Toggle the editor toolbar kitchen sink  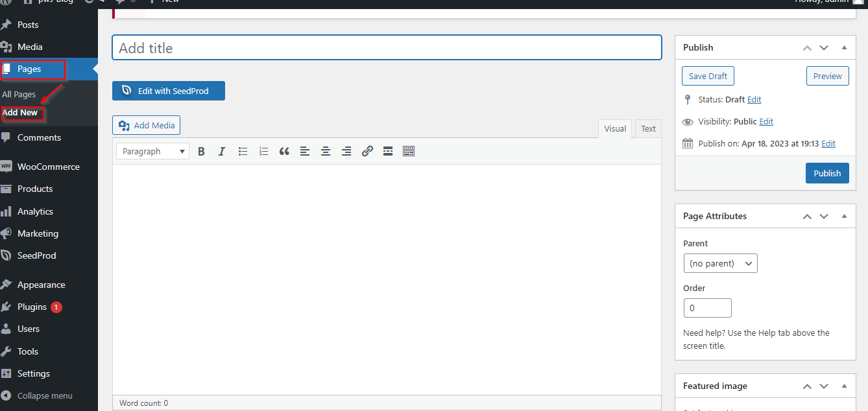(409, 151)
